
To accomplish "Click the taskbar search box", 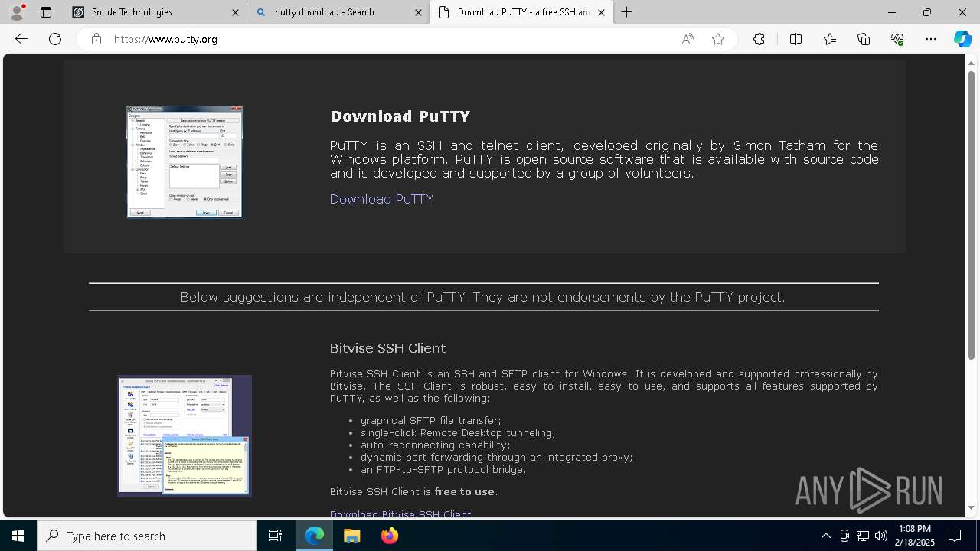I will pos(147,536).
